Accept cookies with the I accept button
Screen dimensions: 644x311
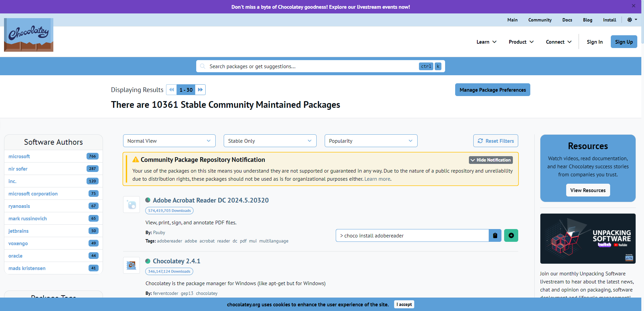[x=404, y=304]
